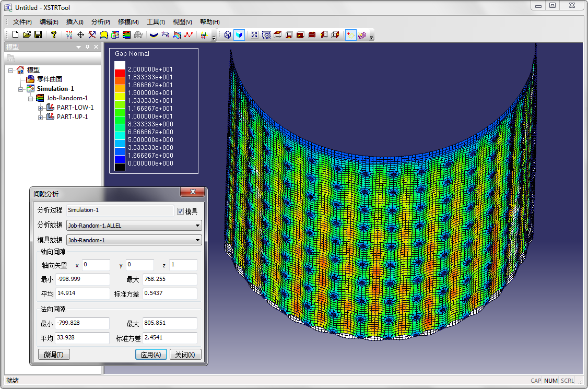
Task: Click the red legend color swatch
Action: 120,73
